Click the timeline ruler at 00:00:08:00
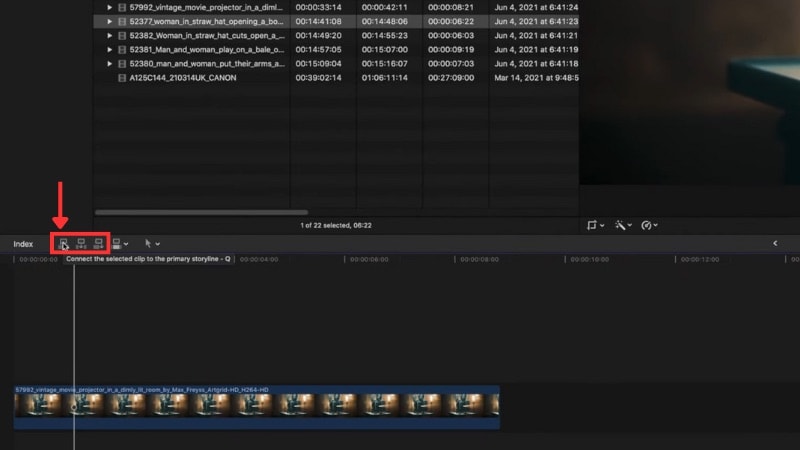Viewport: 800px width, 450px height. tap(479, 259)
